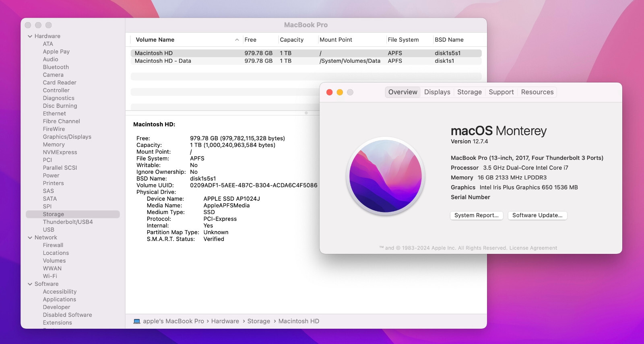
Task: Click the System Report button
Action: click(x=477, y=215)
